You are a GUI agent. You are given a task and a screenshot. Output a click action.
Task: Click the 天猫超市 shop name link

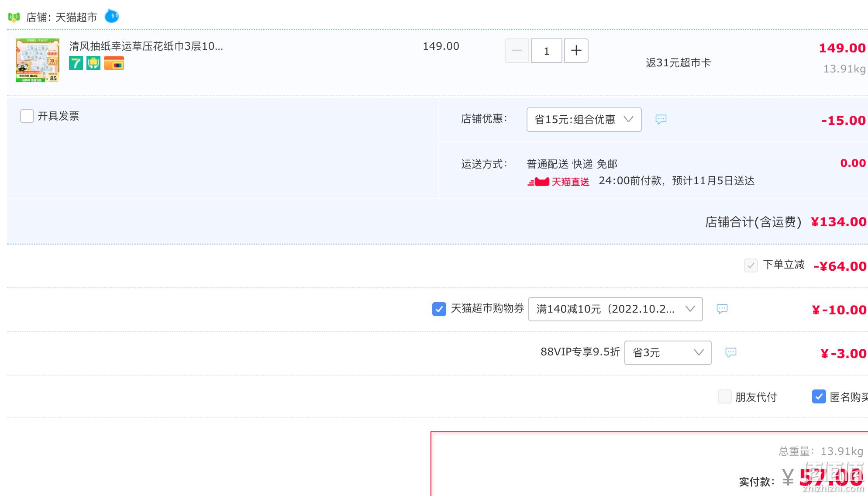(76, 17)
